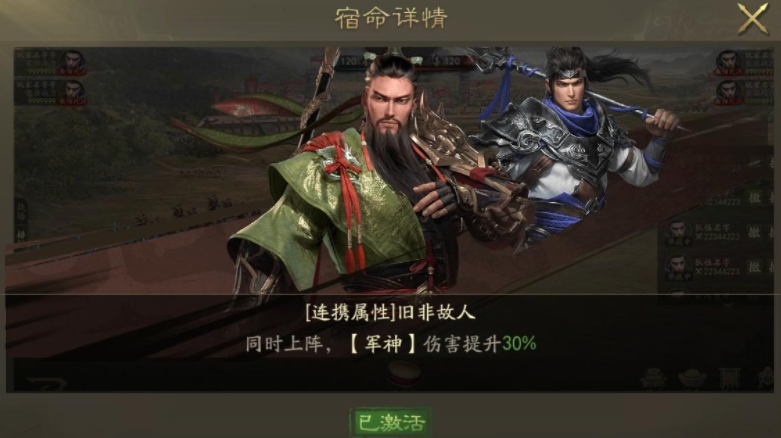Viewport: 781px width, 438px height.
Task: Click the dimmed building icon at bottom-right
Action: 730,379
